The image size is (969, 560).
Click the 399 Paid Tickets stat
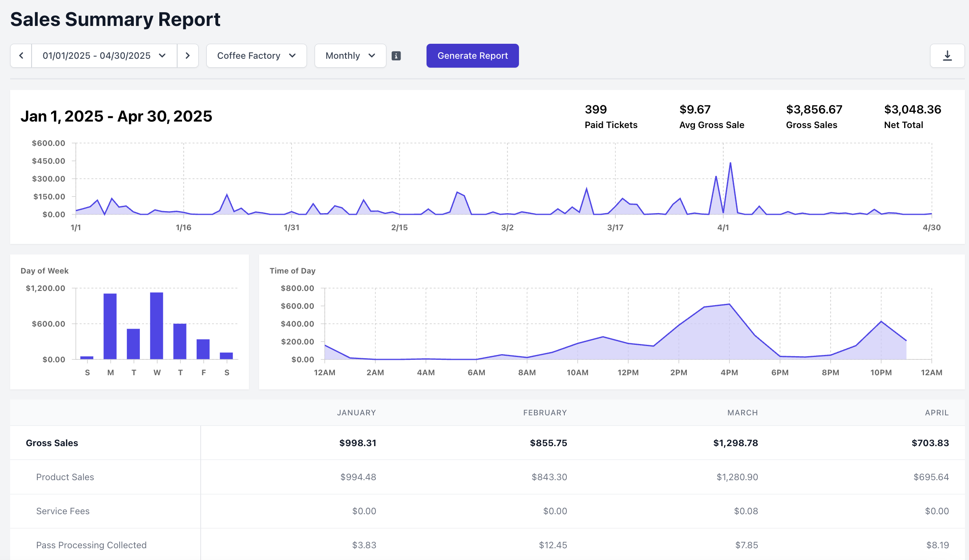(596, 109)
